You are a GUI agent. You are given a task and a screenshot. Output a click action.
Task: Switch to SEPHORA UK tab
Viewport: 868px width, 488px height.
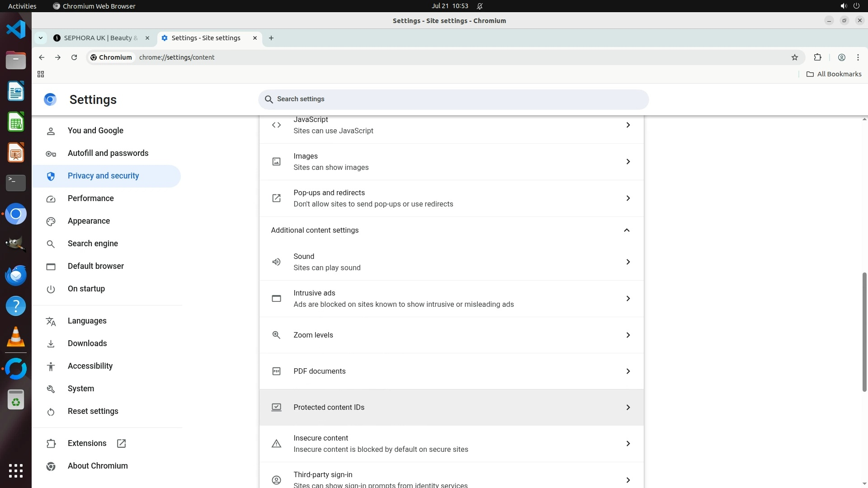tap(100, 38)
